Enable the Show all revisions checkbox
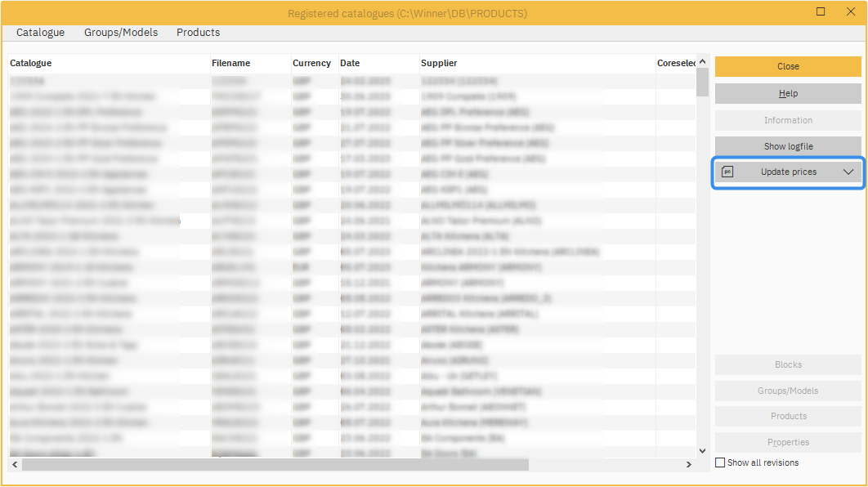Viewport: 868px width, 487px height. pyautogui.click(x=720, y=462)
